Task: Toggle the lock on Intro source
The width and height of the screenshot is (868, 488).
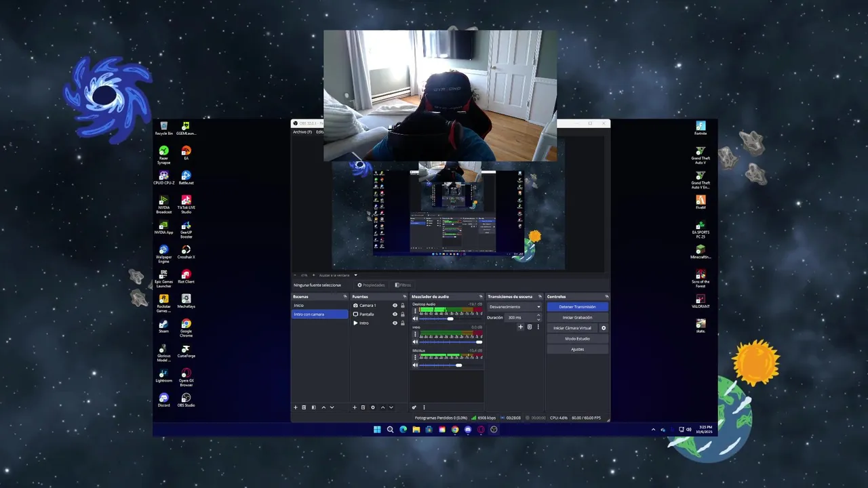Action: [403, 323]
